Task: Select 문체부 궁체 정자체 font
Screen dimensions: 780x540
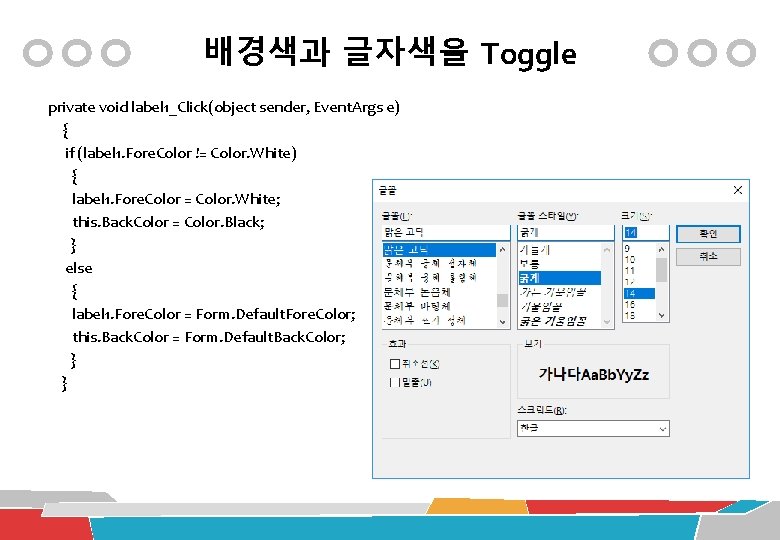Action: point(439,264)
